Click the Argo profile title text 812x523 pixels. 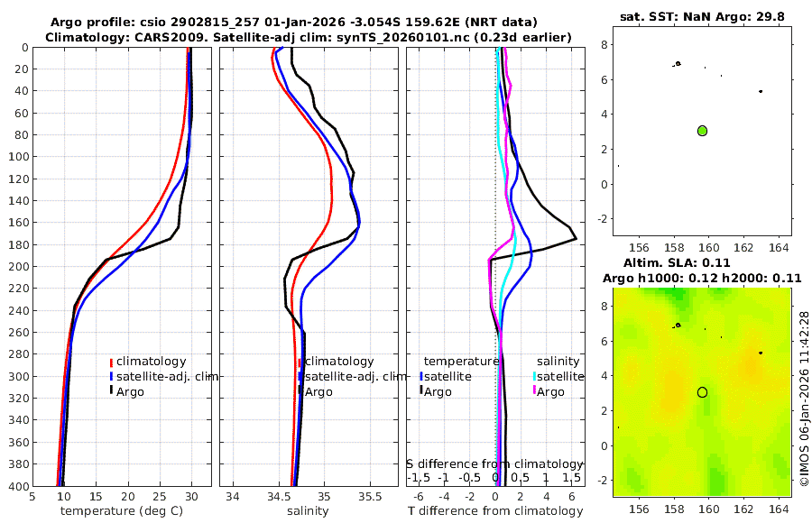pyautogui.click(x=293, y=23)
